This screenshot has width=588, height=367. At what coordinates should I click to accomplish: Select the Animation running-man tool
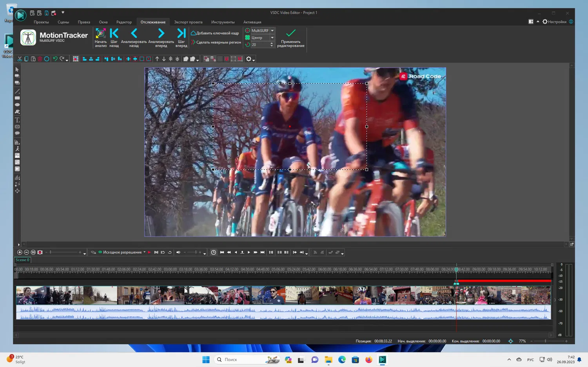click(17, 149)
